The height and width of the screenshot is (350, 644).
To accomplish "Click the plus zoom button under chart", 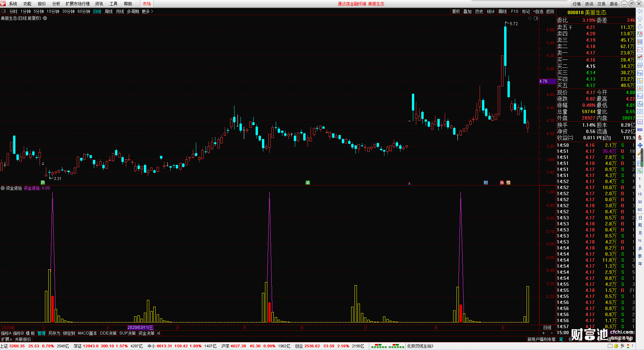I will click(543, 333).
